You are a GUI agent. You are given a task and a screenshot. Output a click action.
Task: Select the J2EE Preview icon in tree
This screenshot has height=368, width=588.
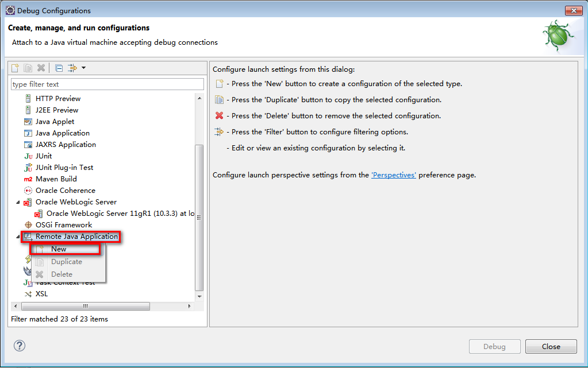coord(28,110)
